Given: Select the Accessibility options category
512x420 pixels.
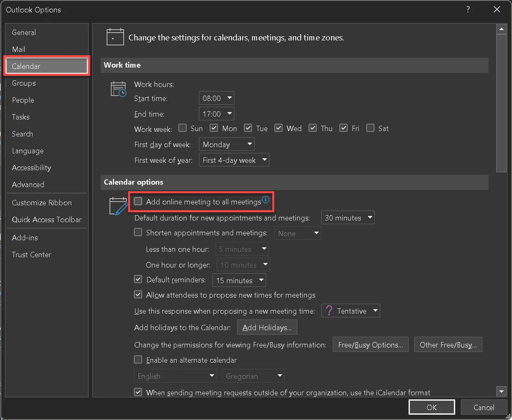Looking at the screenshot, I should [47, 167].
